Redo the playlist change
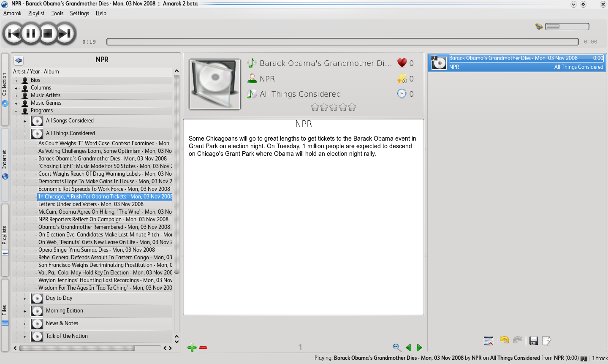Screen dimensions: 608x364 tap(518, 340)
